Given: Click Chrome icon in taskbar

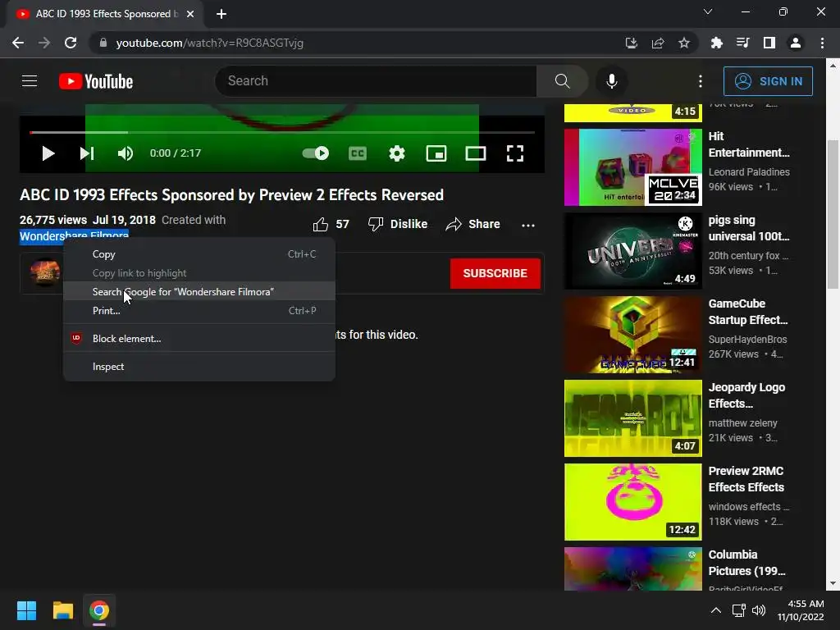Looking at the screenshot, I should click(99, 610).
